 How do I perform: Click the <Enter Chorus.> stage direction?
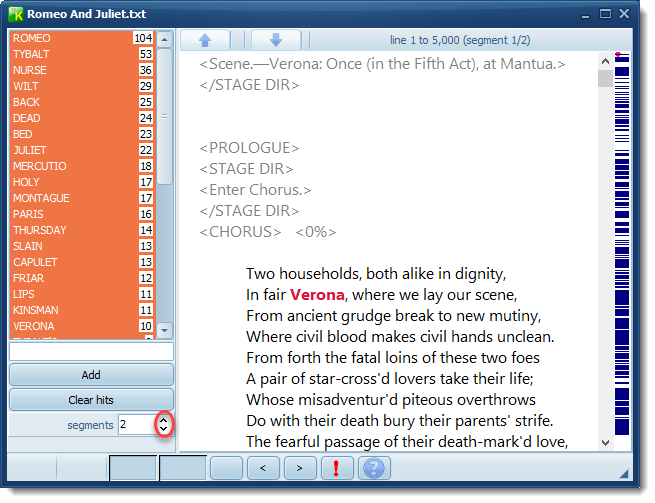coord(255,190)
